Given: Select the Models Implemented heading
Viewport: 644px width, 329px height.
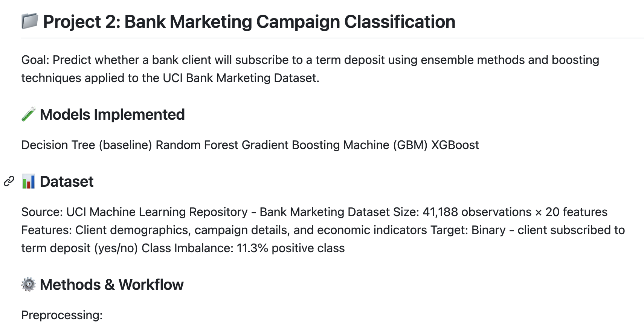Looking at the screenshot, I should click(112, 114).
